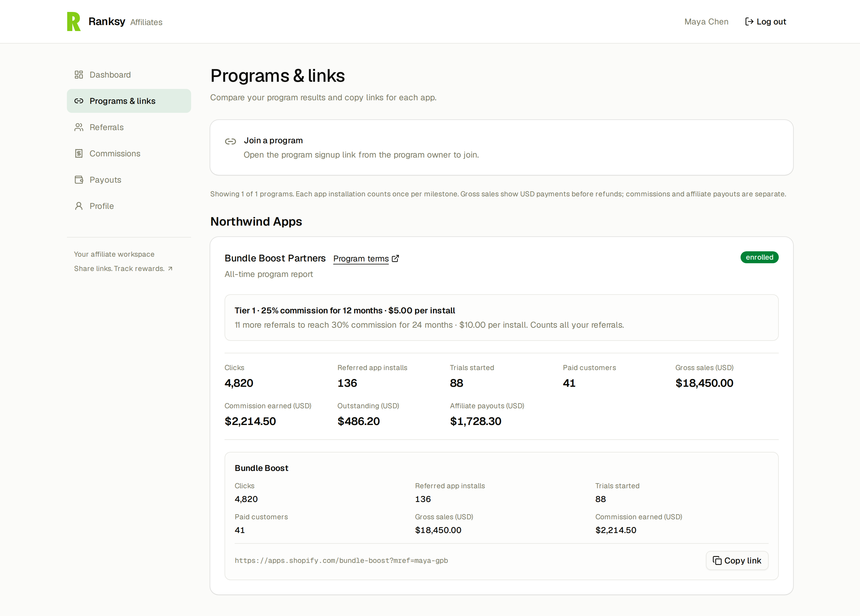Click the Commissions receipt icon
The image size is (860, 616).
[79, 153]
